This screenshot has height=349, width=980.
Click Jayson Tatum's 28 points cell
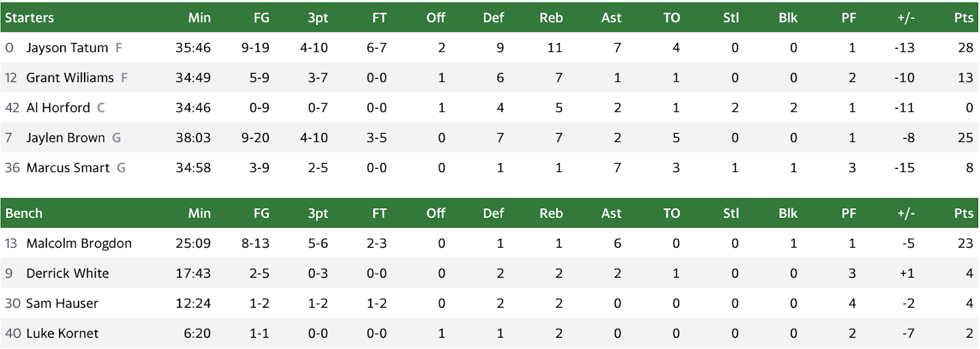pyautogui.click(x=965, y=48)
